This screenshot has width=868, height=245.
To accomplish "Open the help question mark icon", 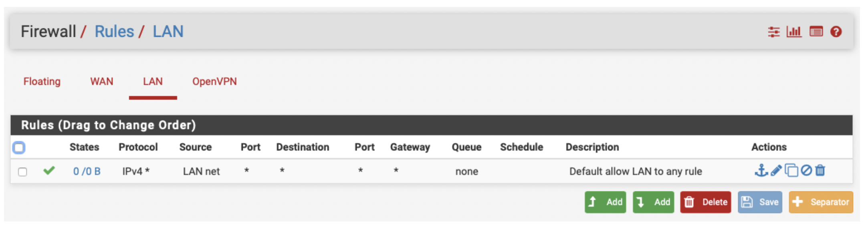I will (x=836, y=32).
